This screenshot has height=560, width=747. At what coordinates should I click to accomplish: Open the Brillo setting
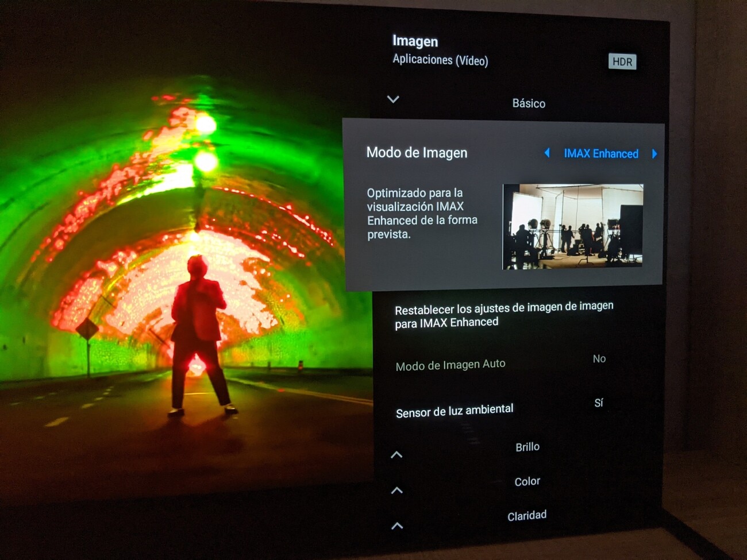pyautogui.click(x=527, y=447)
